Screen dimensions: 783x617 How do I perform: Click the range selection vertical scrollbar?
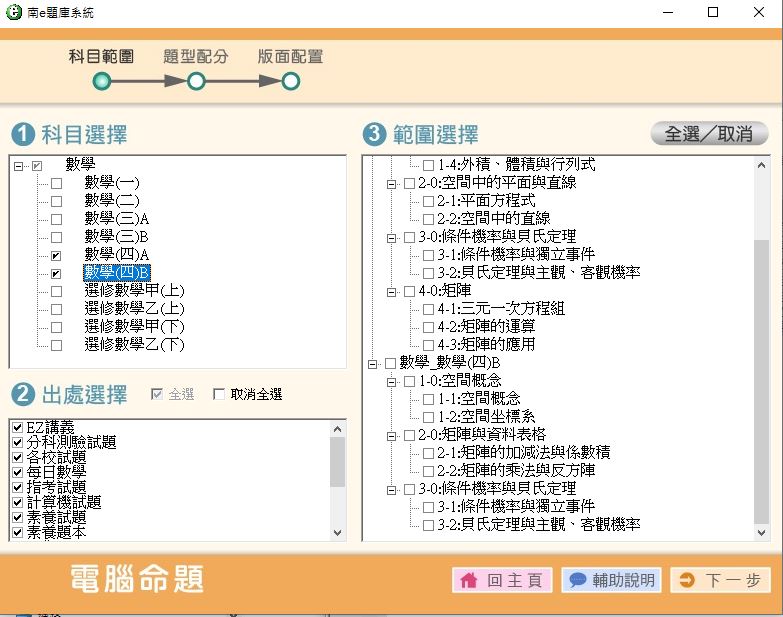coord(761,380)
